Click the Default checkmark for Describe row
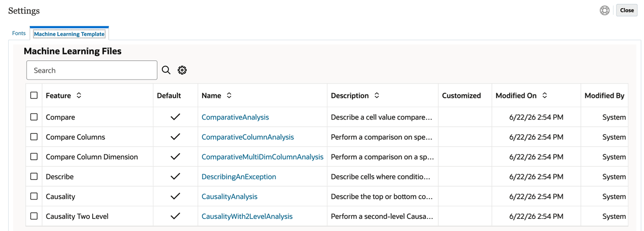The width and height of the screenshot is (644, 231). [x=175, y=177]
